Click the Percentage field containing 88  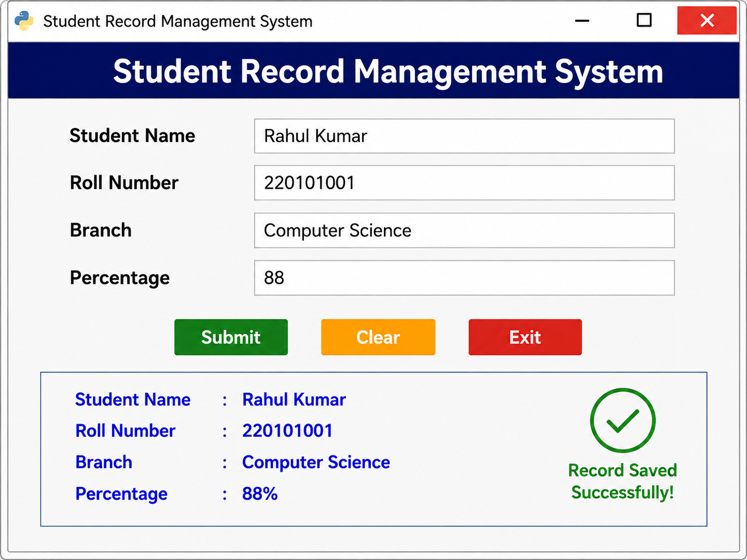[464, 278]
